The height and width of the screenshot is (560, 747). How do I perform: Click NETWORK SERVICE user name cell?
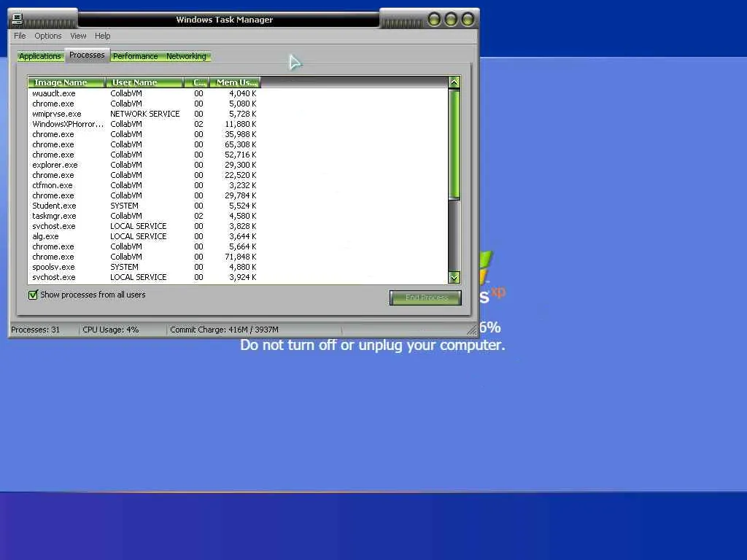click(x=145, y=114)
